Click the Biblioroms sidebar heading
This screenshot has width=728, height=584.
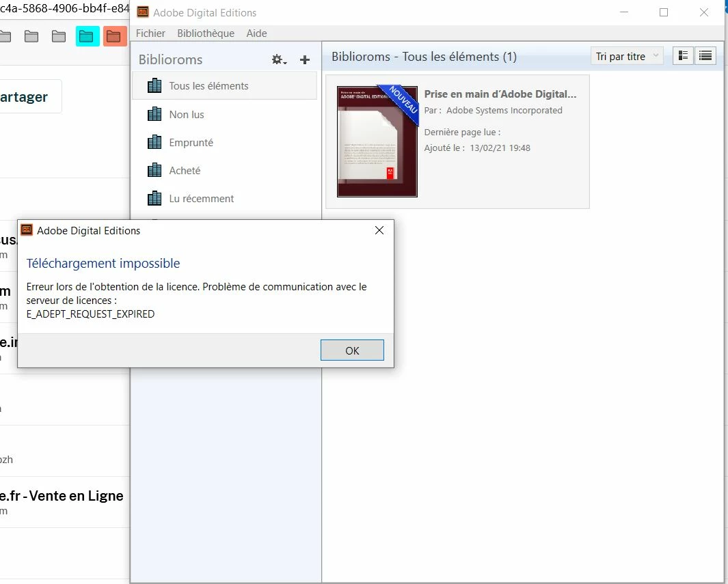pos(170,59)
